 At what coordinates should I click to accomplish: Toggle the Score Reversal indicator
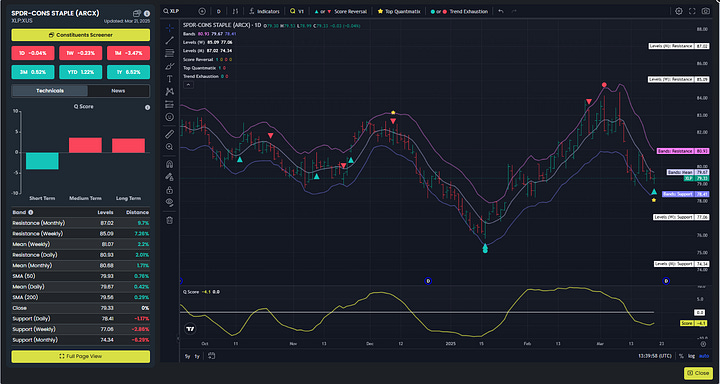click(342, 11)
